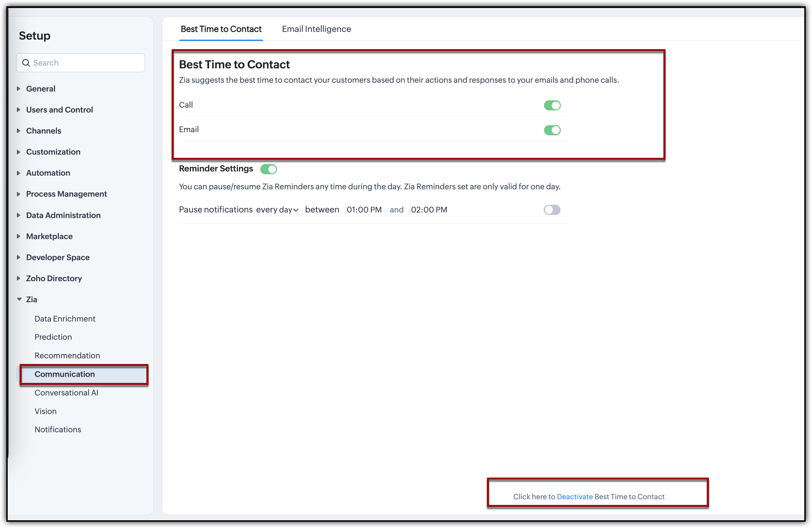812x528 pixels.
Task: Click the General menu label
Action: coord(41,89)
